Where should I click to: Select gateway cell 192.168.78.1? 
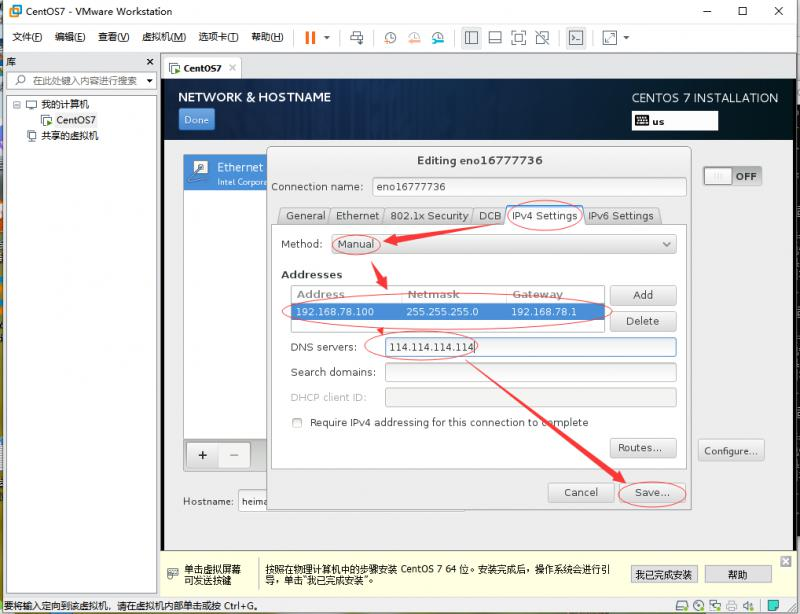click(x=544, y=312)
